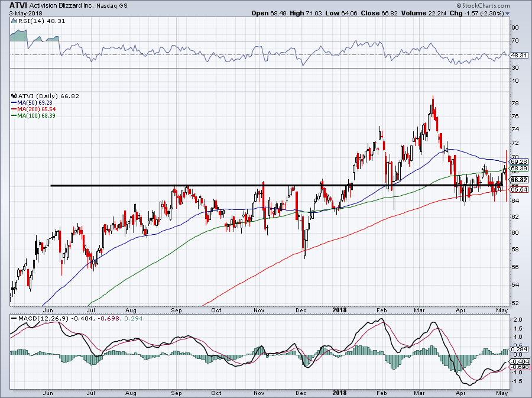Click the bold 66.82 last-price tag on axis
This screenshot has height=398, width=532.
pos(519,180)
